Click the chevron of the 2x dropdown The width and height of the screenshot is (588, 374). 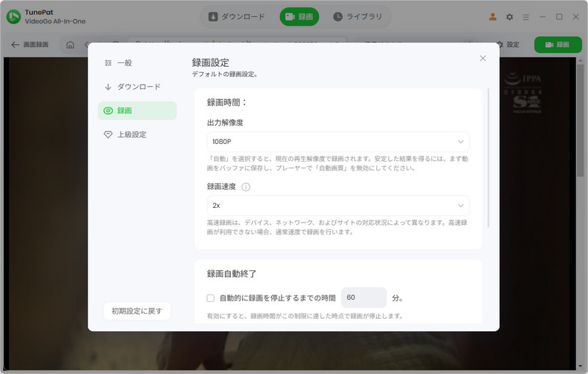[461, 205]
